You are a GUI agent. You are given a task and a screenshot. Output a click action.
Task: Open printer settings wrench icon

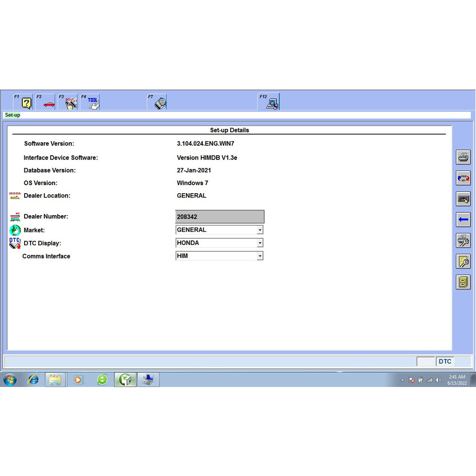point(463,240)
